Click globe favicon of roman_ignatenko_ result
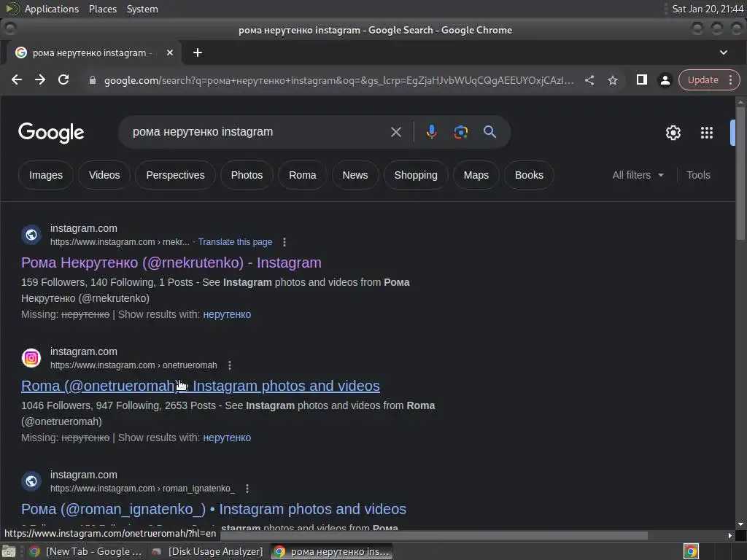 31,481
